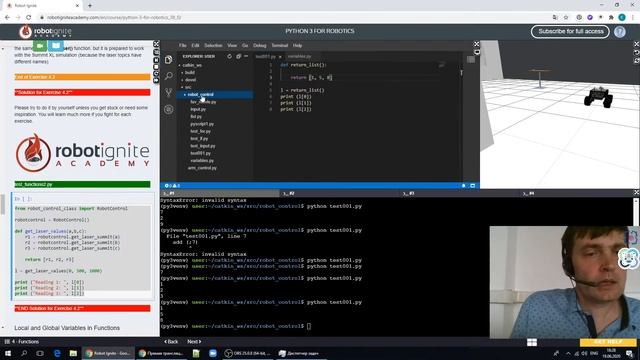Expand the build folder

pos(190,73)
